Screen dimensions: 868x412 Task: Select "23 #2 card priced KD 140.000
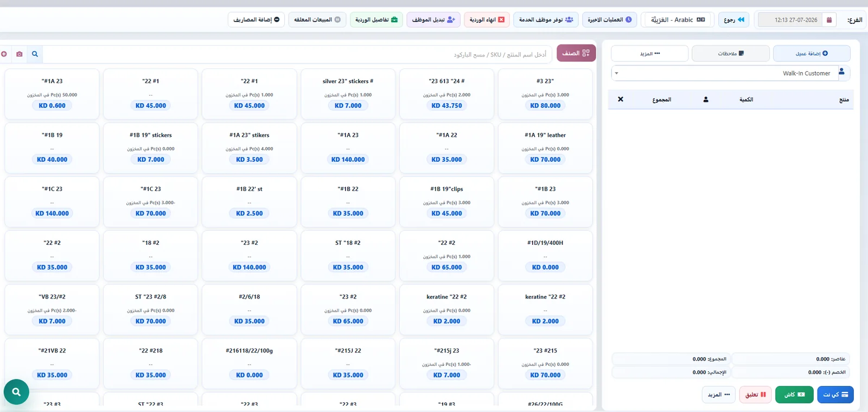tap(249, 256)
